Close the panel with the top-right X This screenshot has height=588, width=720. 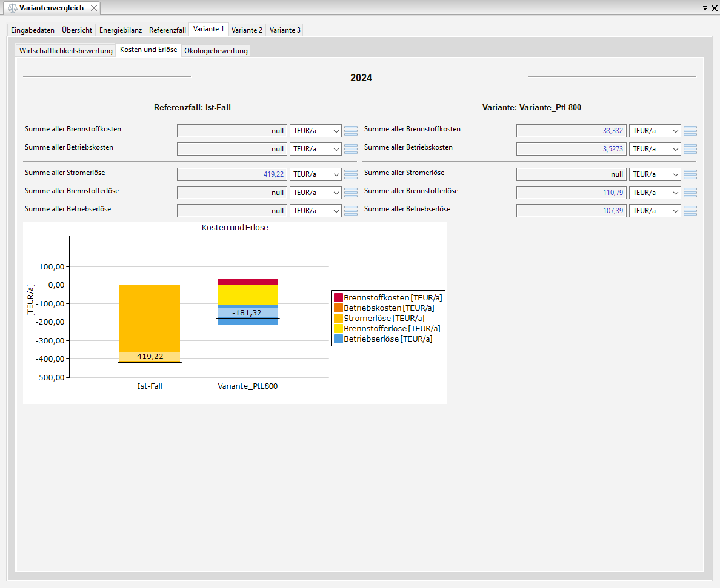(x=715, y=8)
